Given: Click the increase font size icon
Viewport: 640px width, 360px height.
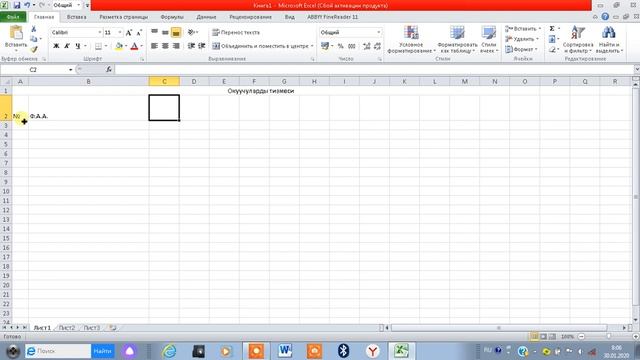Looking at the screenshot, I should pos(129,32).
